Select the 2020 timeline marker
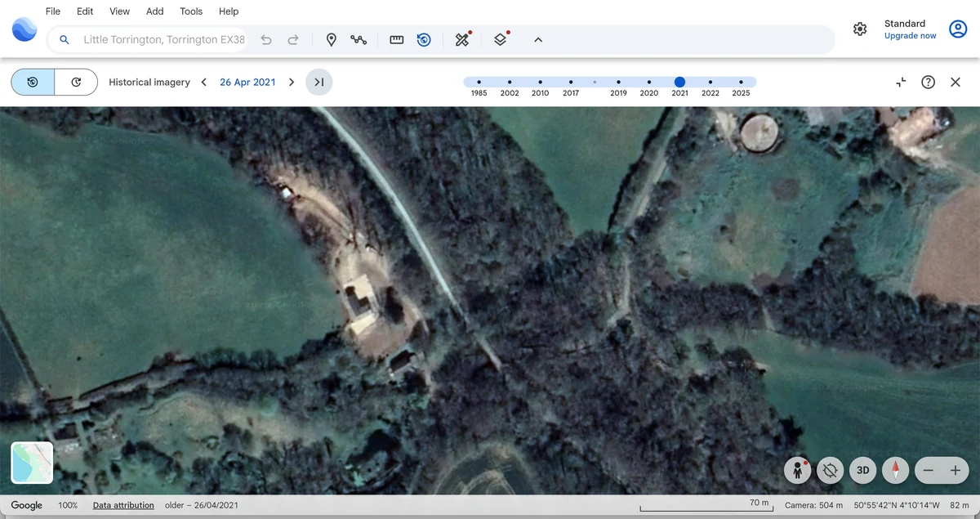Viewport: 980px width, 519px height. click(x=649, y=82)
